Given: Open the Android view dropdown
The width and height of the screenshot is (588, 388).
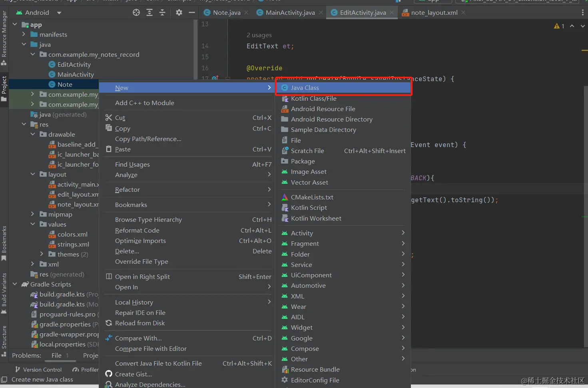Looking at the screenshot, I should (59, 13).
